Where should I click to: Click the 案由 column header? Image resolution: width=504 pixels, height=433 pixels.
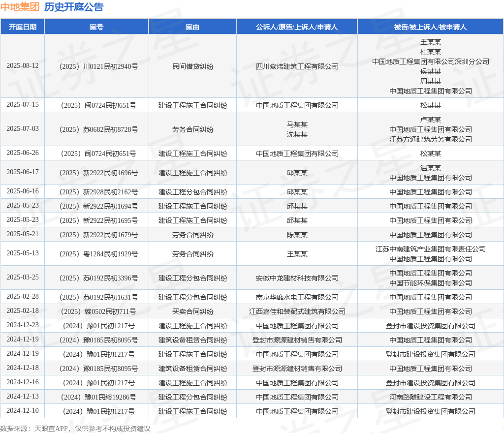tap(192, 27)
